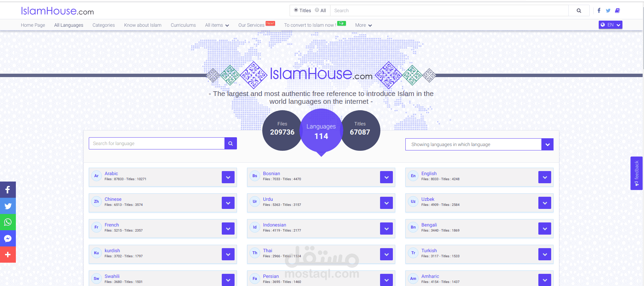Image resolution: width=644 pixels, height=286 pixels.
Task: Expand the Uzbek language row
Action: [x=545, y=203]
